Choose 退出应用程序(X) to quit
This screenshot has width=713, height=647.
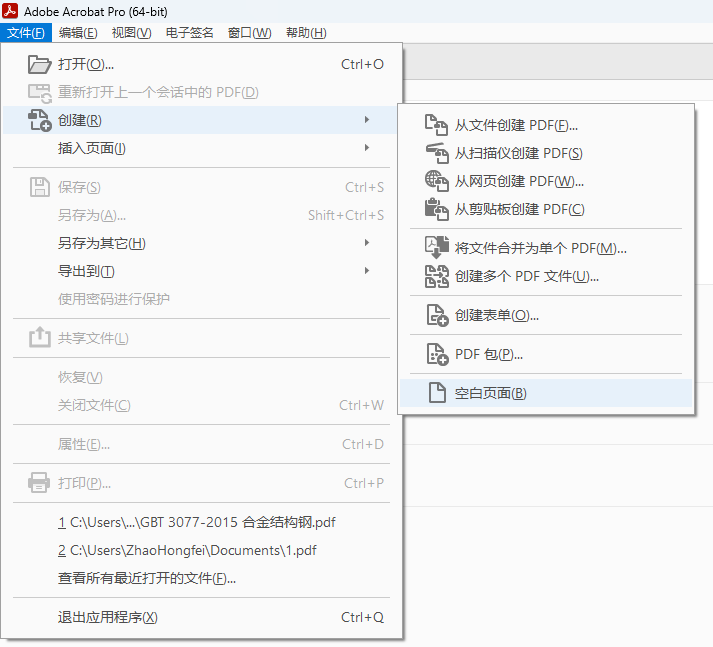pos(202,617)
